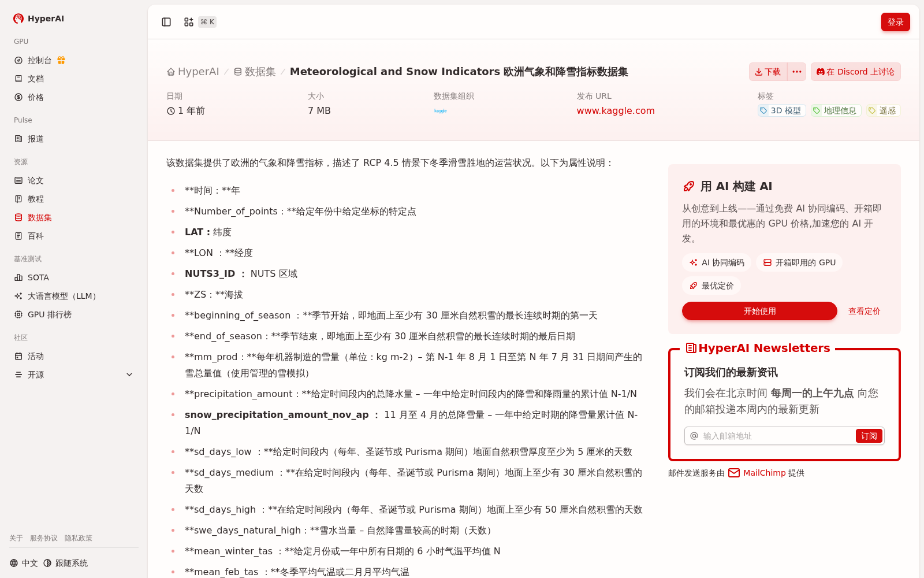Change theme via 跟随系统

66,563
